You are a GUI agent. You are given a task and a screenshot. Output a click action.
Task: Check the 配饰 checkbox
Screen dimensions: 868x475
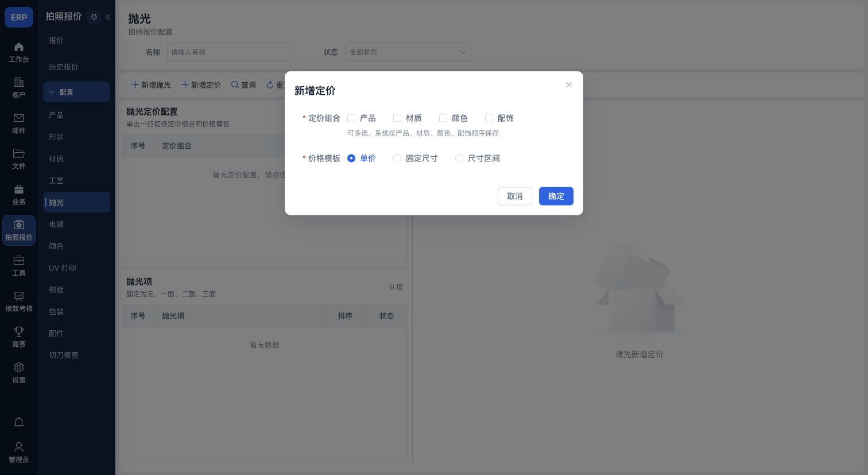pyautogui.click(x=489, y=118)
